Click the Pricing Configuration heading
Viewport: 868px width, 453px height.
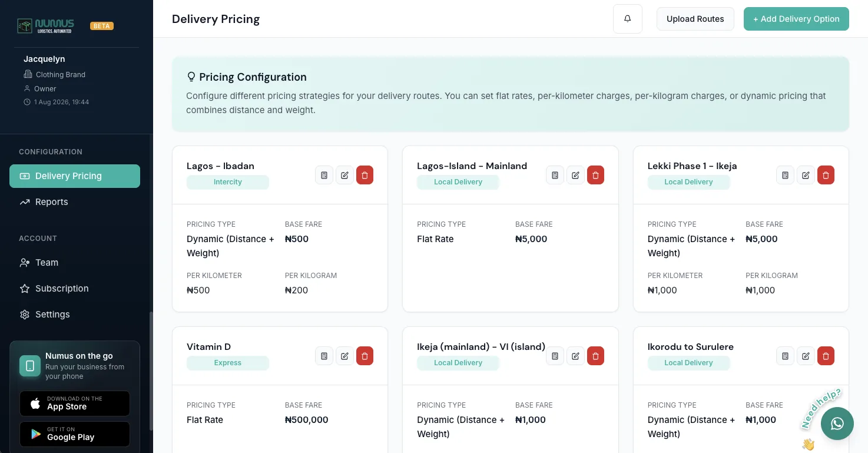[x=253, y=77]
